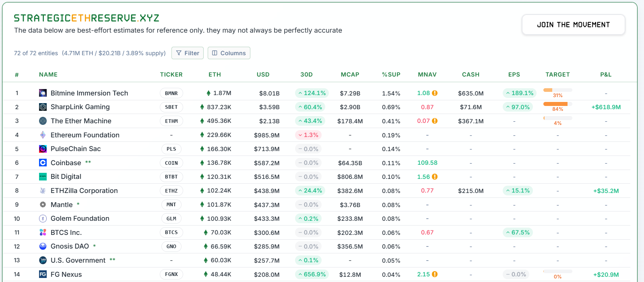Sort the table by MCAP column
This screenshot has width=644, height=282.
350,75
